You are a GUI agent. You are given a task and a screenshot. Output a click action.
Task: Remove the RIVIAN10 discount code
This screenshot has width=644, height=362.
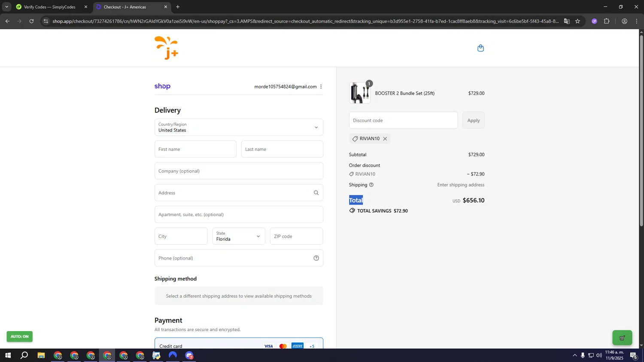[x=385, y=139]
